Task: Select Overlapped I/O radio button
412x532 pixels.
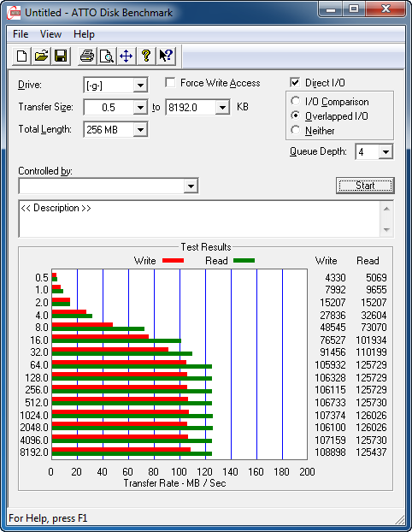Action: (x=296, y=115)
